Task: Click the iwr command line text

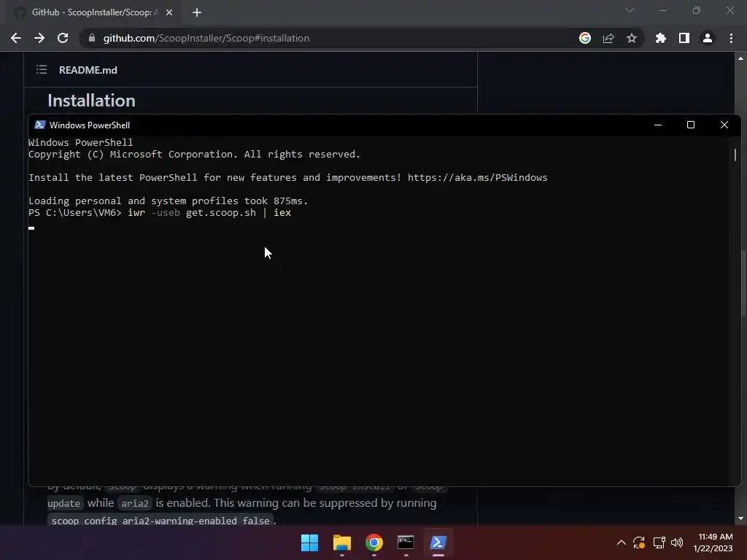Action: pos(209,213)
